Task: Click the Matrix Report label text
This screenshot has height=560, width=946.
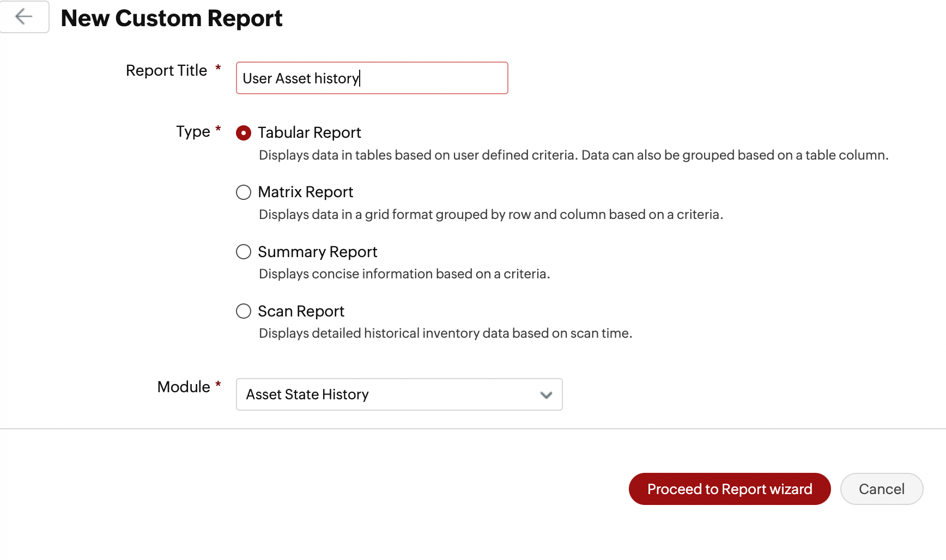Action: click(x=305, y=192)
